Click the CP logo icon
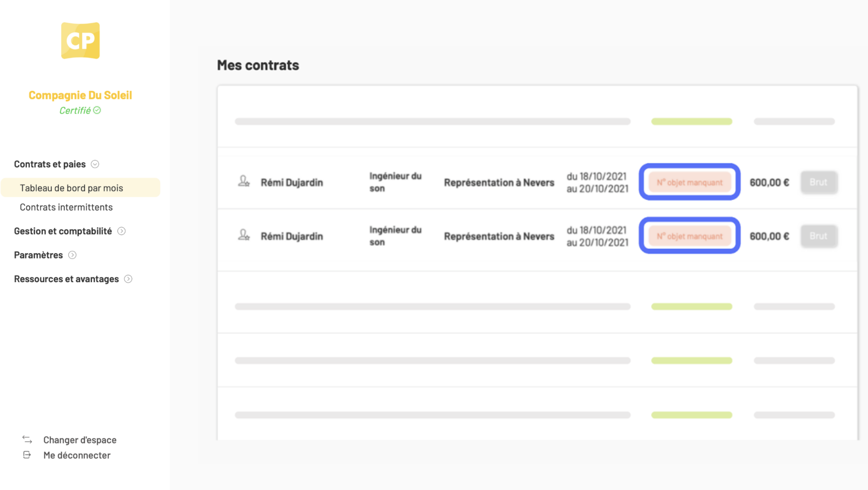Image resolution: width=868 pixels, height=490 pixels. [x=80, y=41]
